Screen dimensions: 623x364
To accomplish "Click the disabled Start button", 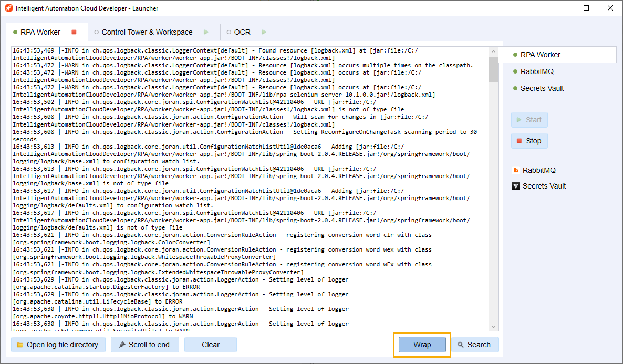I will click(x=529, y=120).
